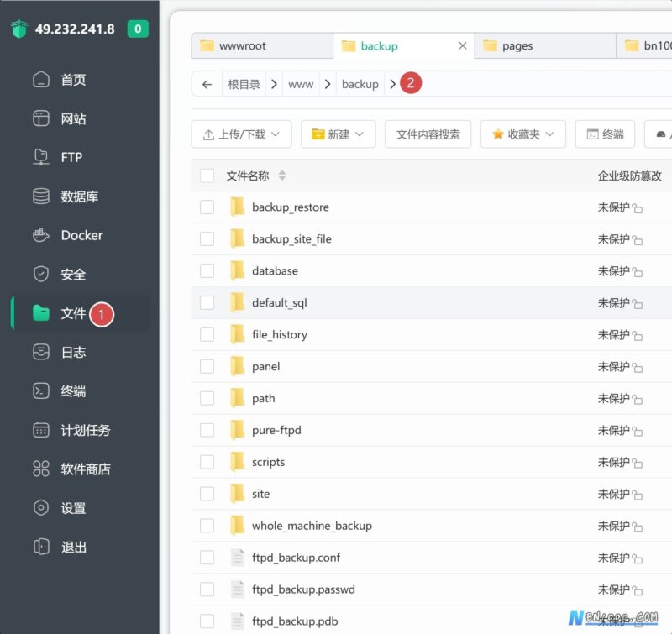
Task: Close the backup tab
Action: (463, 45)
